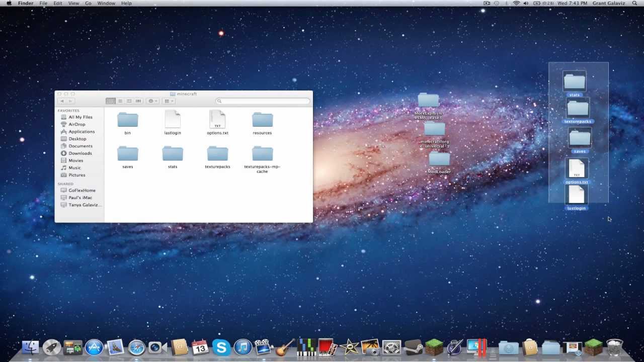Image resolution: width=644 pixels, height=362 pixels.
Task: Click the Finder window search field
Action: tap(263, 101)
